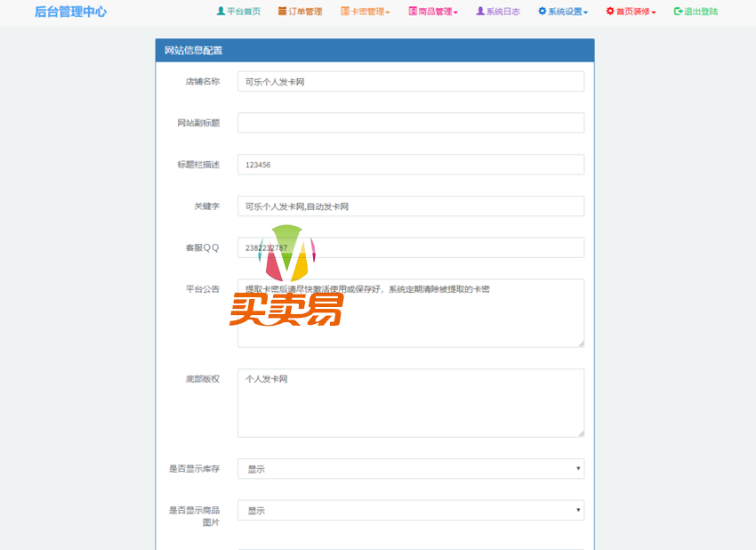Click the pink icon beside 商品管理
Viewport: 756px width, 550px height.
(x=413, y=12)
